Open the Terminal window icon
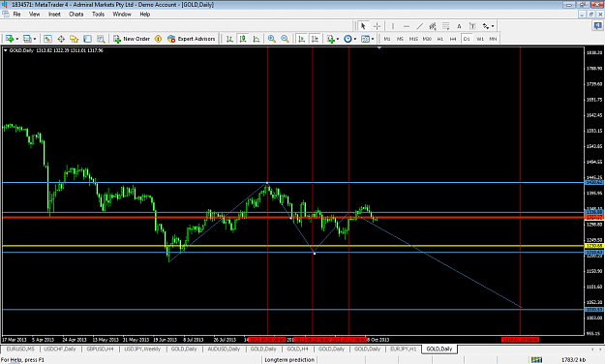Screen dimensions: 605x364 tap(87, 39)
